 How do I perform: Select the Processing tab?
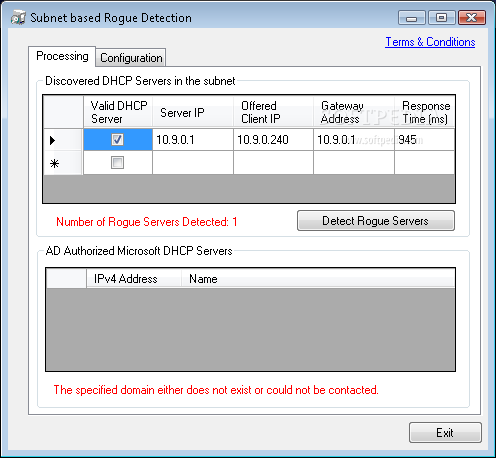tap(62, 56)
